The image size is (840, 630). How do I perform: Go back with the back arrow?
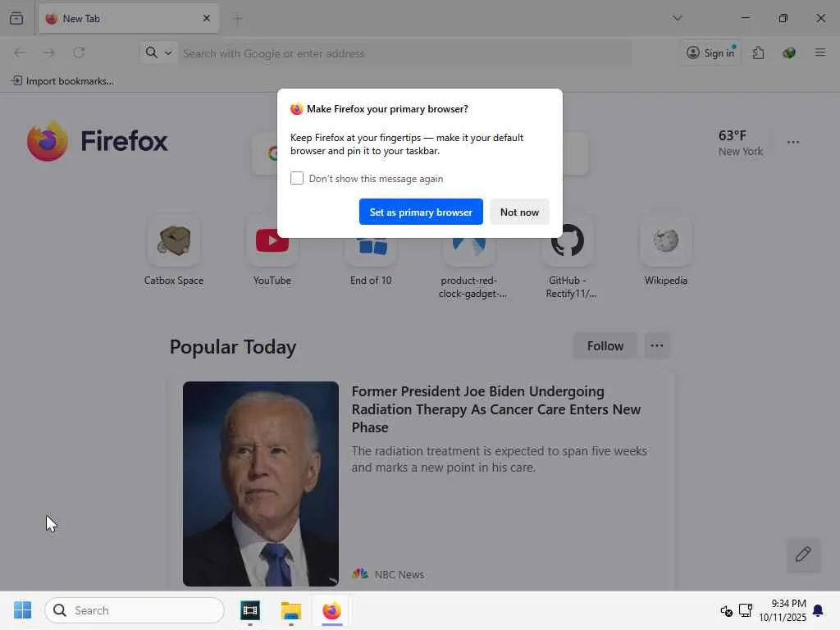(x=20, y=52)
